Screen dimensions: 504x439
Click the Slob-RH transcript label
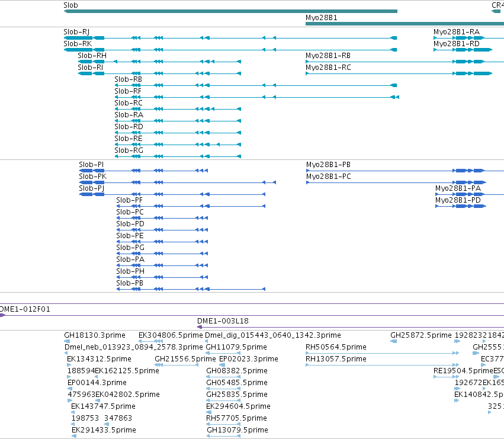point(92,56)
